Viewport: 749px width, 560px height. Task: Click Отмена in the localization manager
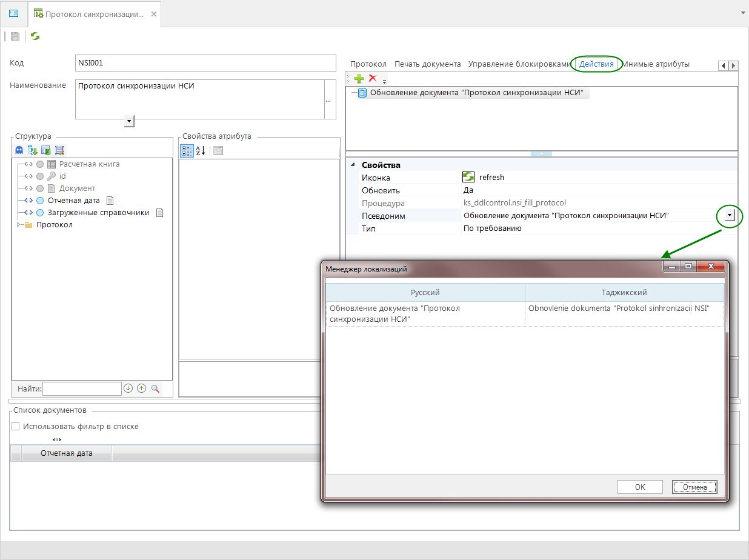click(694, 487)
